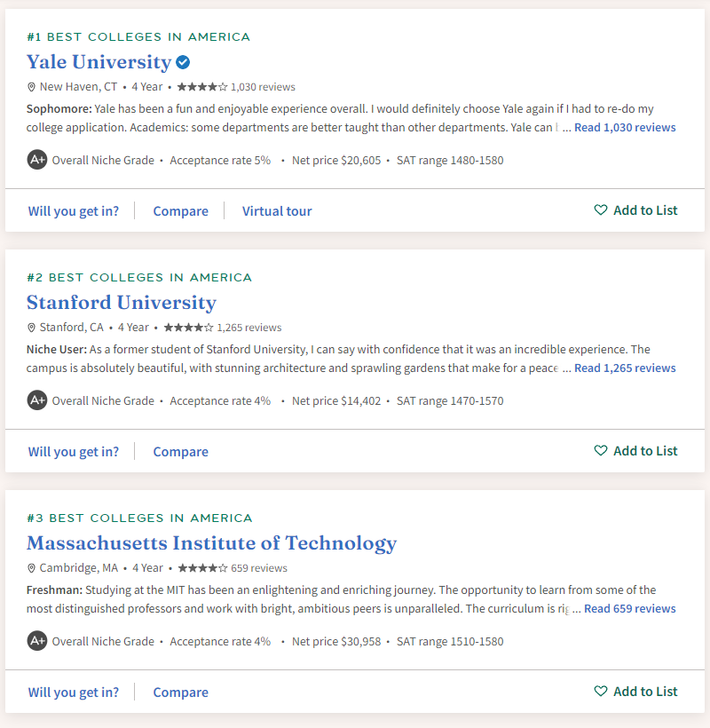This screenshot has height=728, width=710.
Task: Click Yale's A+ Overall Niche Grade badge
Action: point(36,160)
